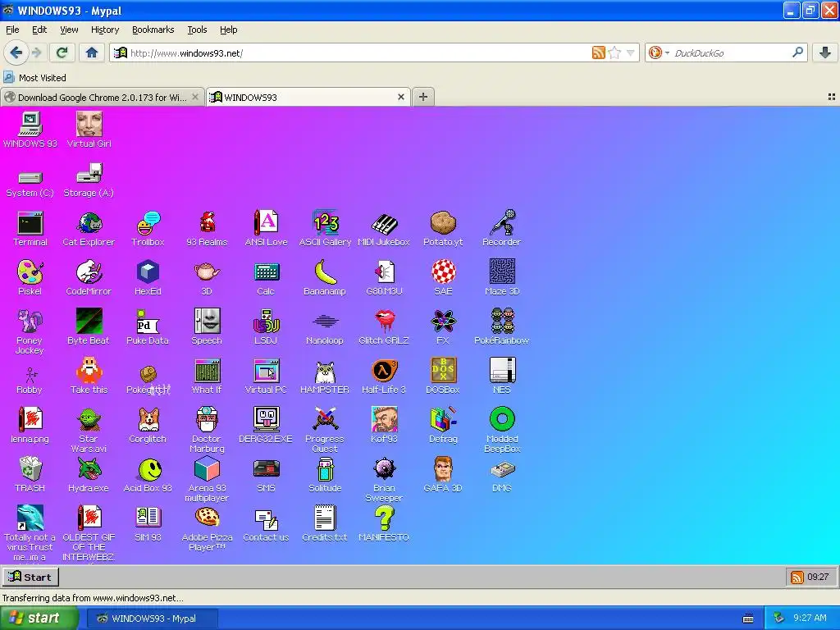Click the browser back button

pos(16,52)
